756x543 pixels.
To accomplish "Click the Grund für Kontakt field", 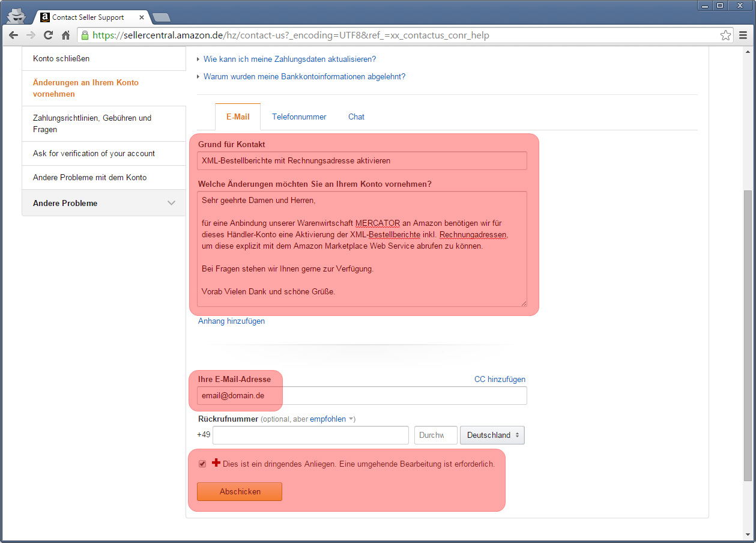I will tap(362, 161).
